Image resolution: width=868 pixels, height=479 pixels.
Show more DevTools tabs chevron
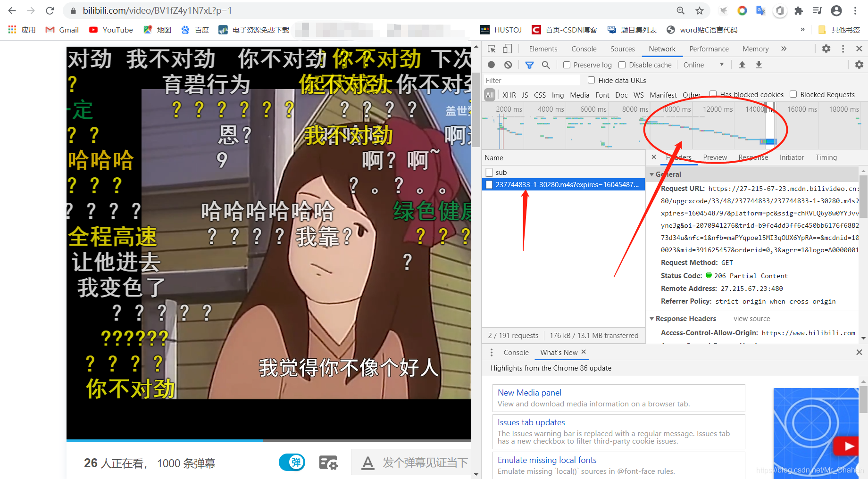[784, 49]
